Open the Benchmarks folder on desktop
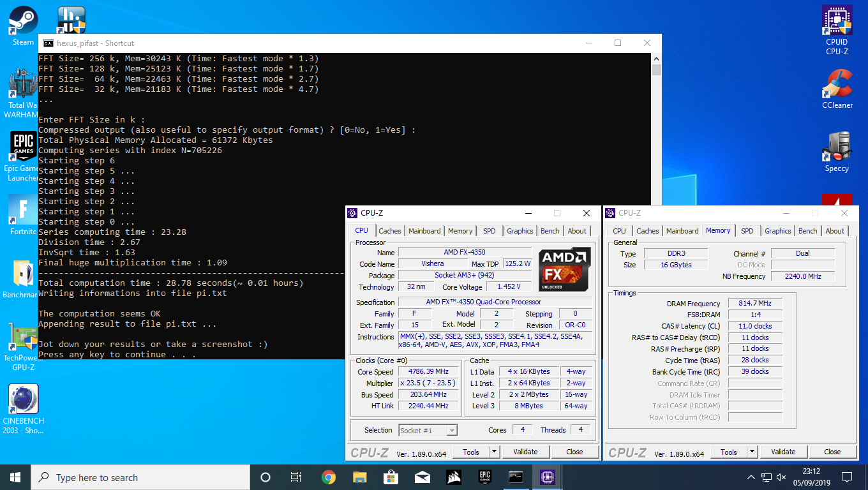This screenshot has height=490, width=868. [x=23, y=279]
